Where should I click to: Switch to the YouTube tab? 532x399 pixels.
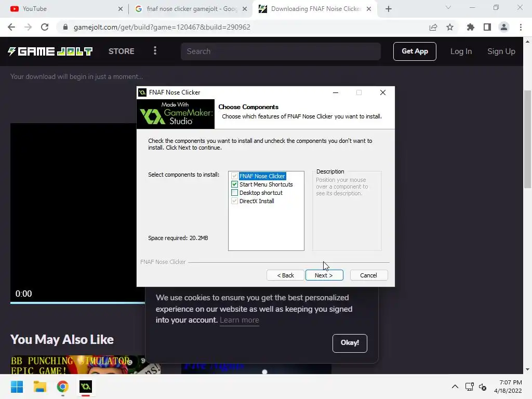pos(64,9)
